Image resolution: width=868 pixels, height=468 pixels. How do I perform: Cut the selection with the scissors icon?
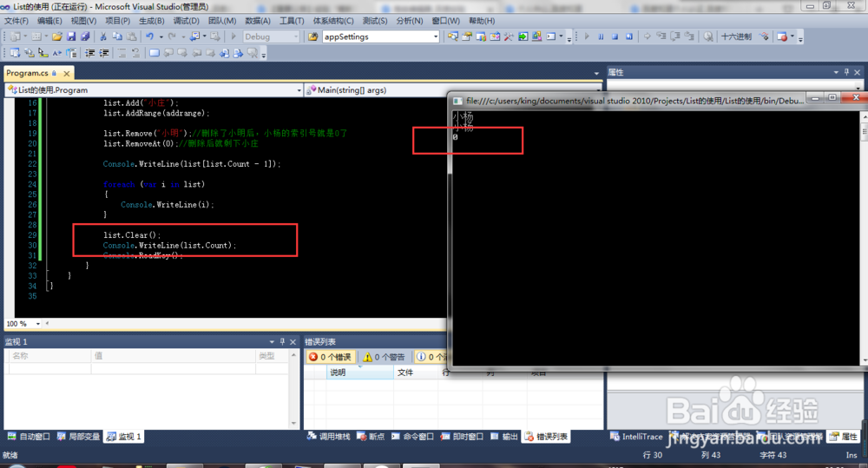pos(103,36)
